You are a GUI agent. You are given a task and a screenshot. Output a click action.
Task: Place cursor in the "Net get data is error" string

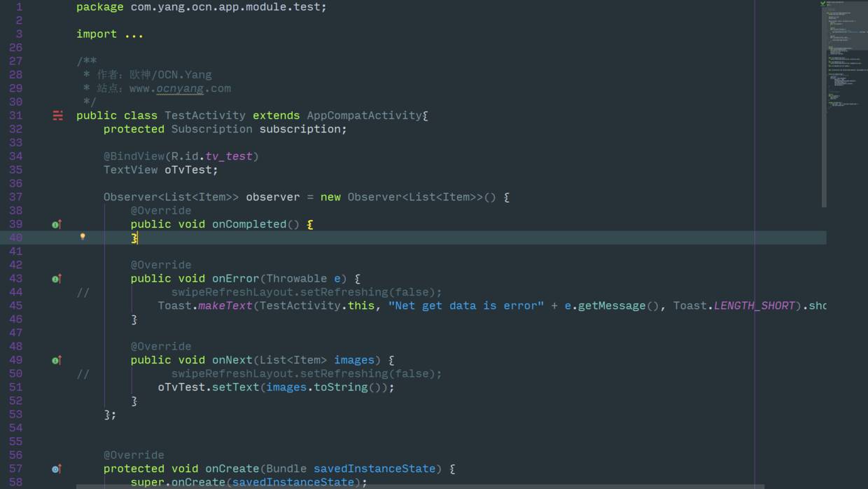(x=469, y=305)
